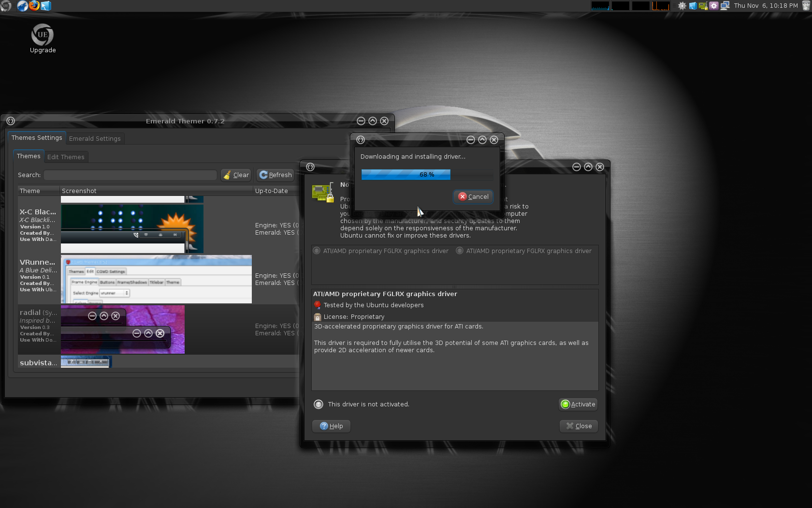Click the download progress bar at 68 %

pyautogui.click(x=427, y=175)
